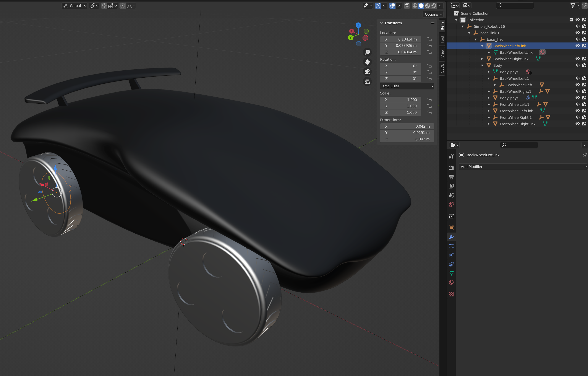
Task: Lock the Location X value
Action: pos(429,39)
